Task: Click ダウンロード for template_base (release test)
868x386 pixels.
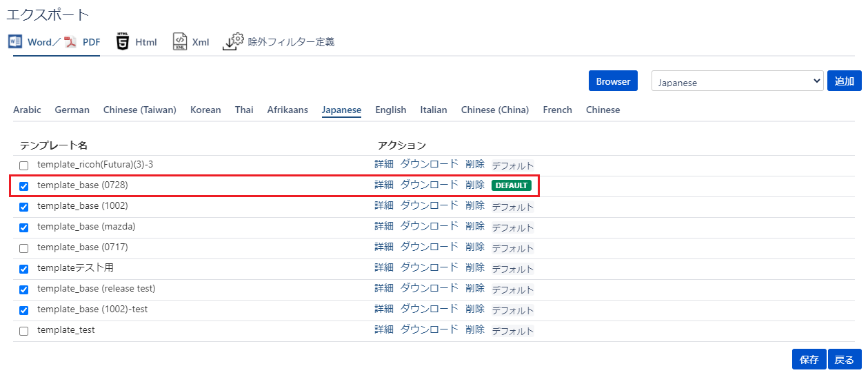Action: (429, 289)
